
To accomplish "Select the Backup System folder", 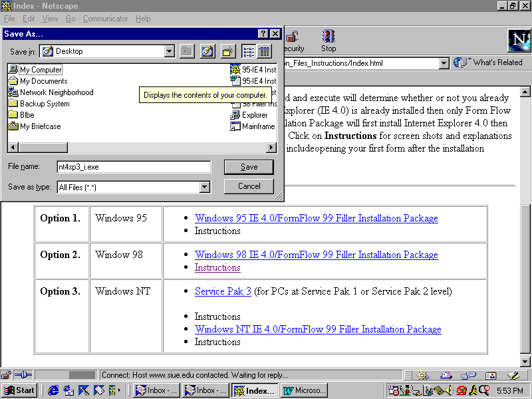I will point(44,104).
